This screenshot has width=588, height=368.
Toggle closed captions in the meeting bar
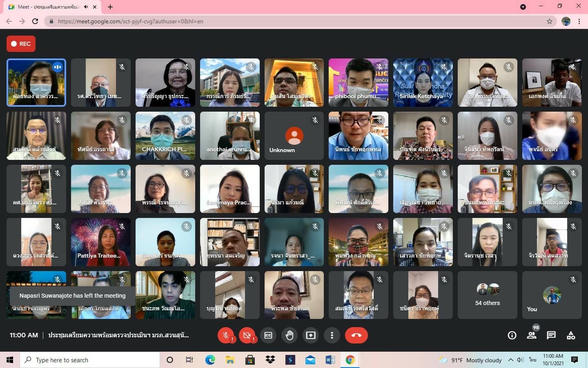tap(268, 335)
